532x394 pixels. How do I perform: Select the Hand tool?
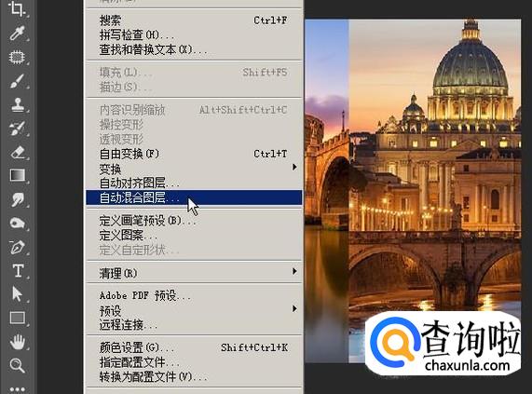17,342
